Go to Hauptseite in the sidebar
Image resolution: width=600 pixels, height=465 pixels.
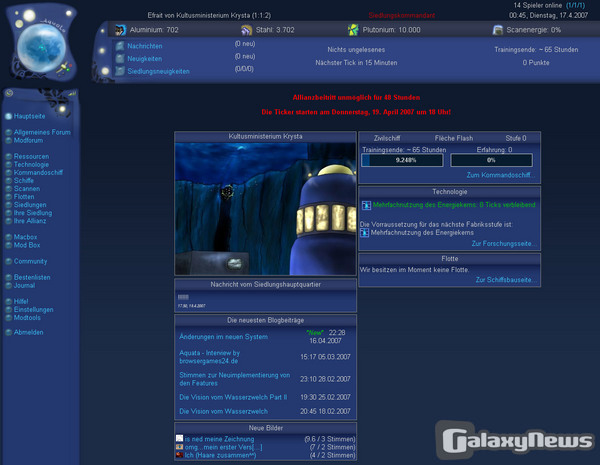[x=30, y=116]
